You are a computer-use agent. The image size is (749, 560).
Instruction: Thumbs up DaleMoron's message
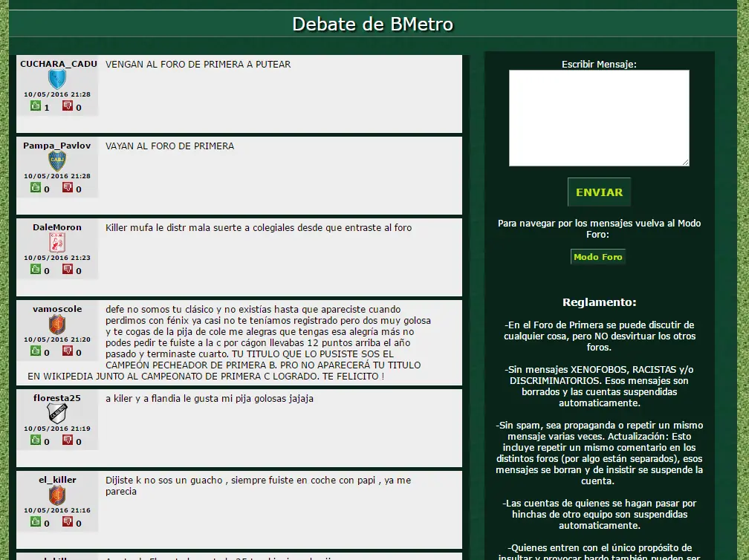pyautogui.click(x=36, y=270)
